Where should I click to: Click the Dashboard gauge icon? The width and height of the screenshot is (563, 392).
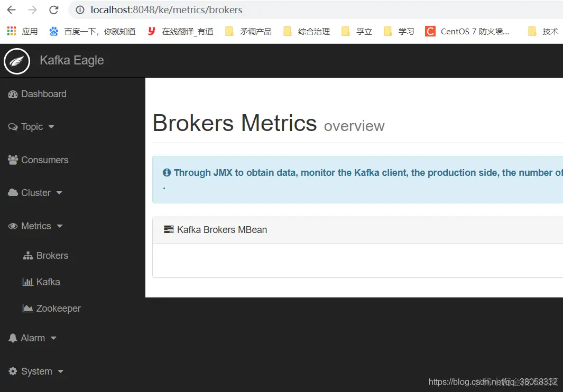(13, 94)
